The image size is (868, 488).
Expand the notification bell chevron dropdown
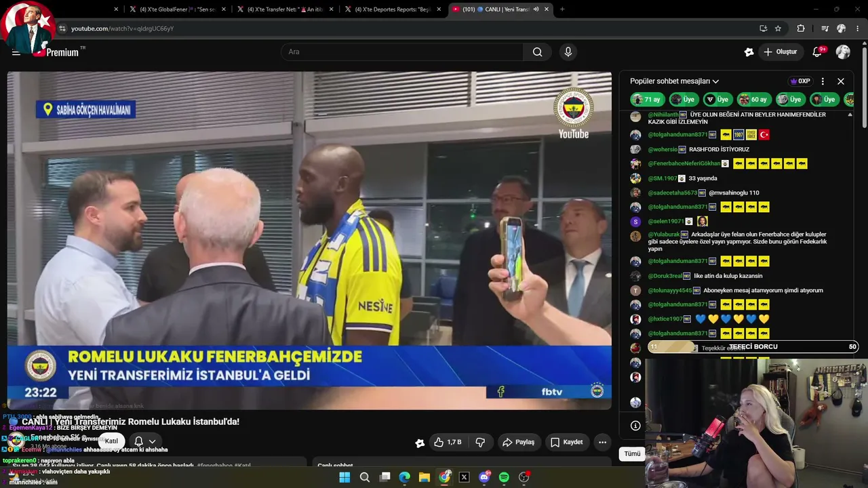pyautogui.click(x=152, y=441)
